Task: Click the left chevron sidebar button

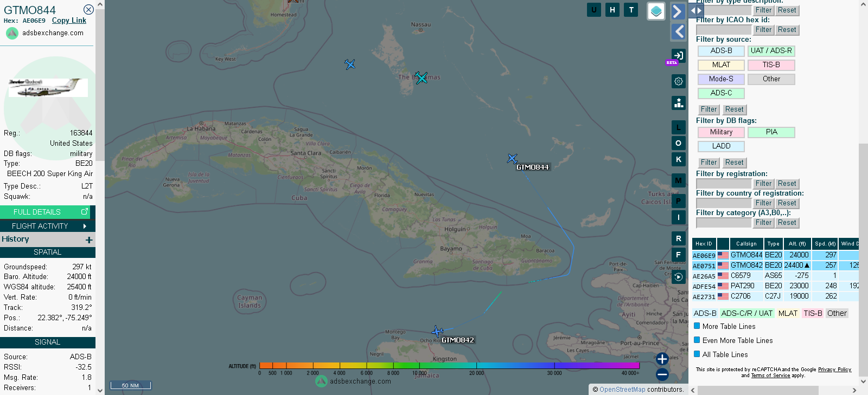Action: pyautogui.click(x=679, y=32)
